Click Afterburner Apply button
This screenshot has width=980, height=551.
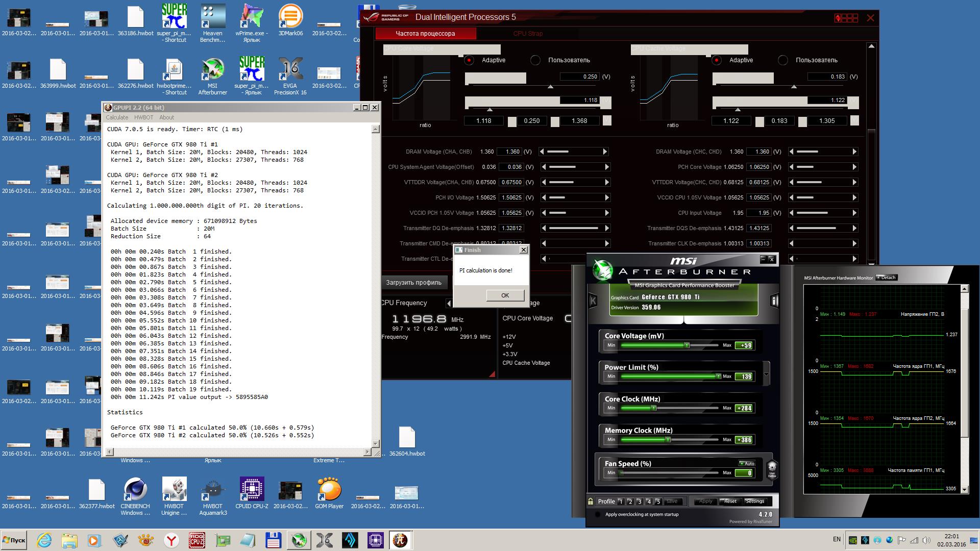705,501
